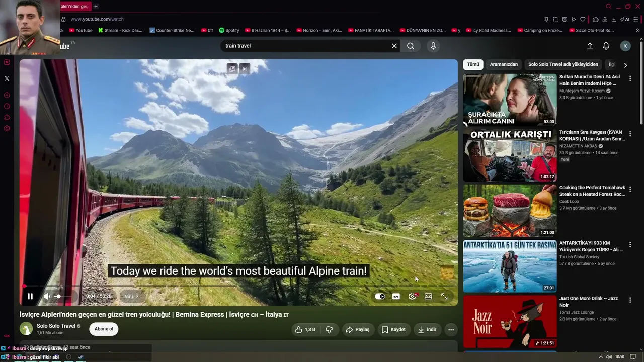Clear the search box with the X
Screen dimensions: 644x362
pos(394,46)
